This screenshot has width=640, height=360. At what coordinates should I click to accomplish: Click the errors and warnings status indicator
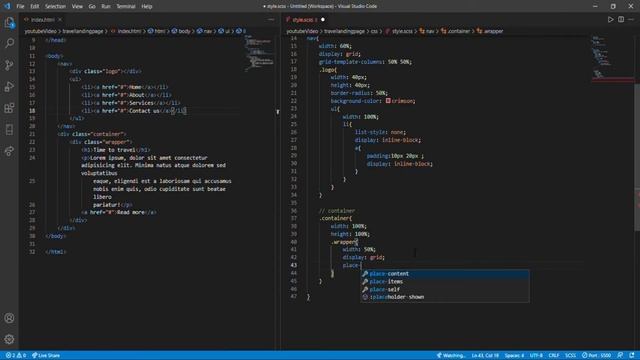[x=16, y=356]
